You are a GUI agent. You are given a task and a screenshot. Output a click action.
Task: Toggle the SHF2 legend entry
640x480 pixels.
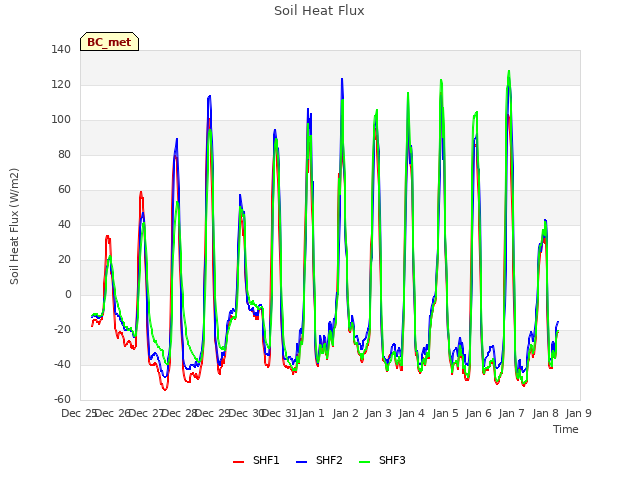tap(319, 460)
